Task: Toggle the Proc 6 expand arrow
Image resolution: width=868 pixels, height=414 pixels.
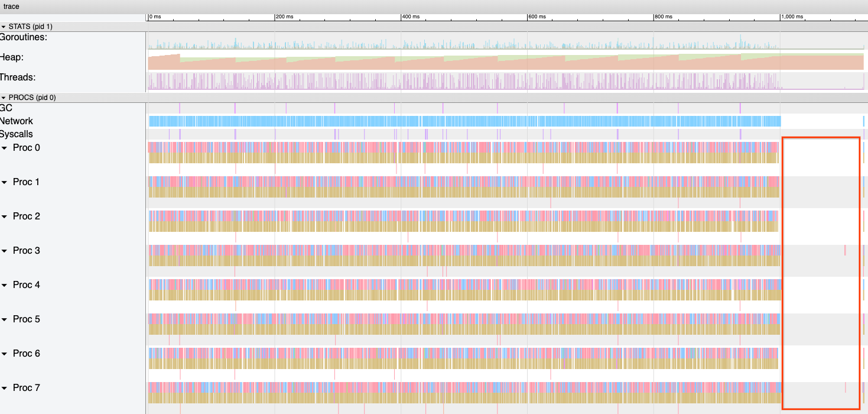Action: tap(5, 354)
